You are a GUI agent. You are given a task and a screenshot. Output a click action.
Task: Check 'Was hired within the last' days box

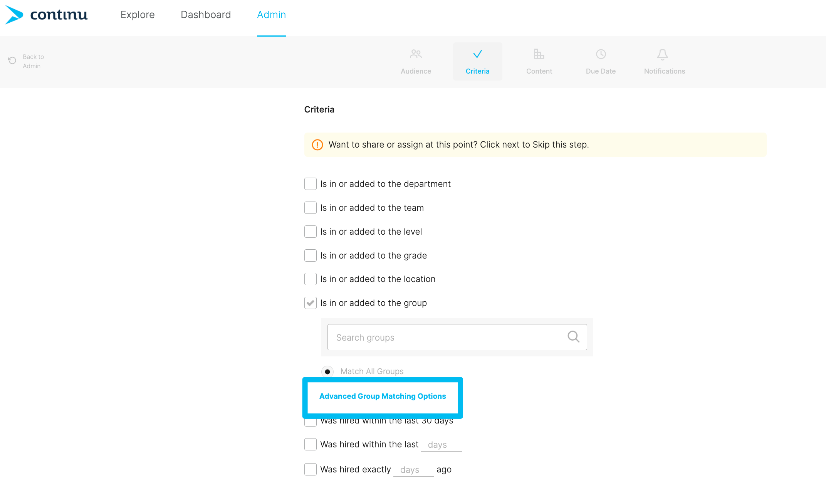coord(310,444)
